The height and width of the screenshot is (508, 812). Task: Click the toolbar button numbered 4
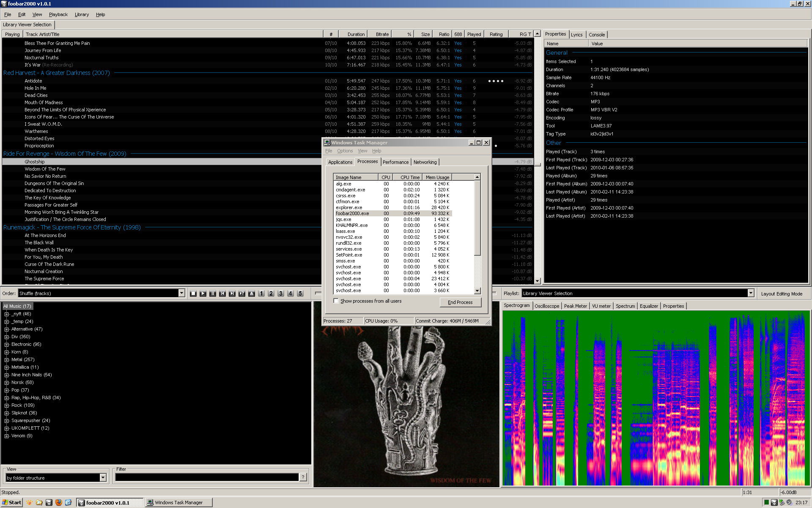[x=291, y=293]
